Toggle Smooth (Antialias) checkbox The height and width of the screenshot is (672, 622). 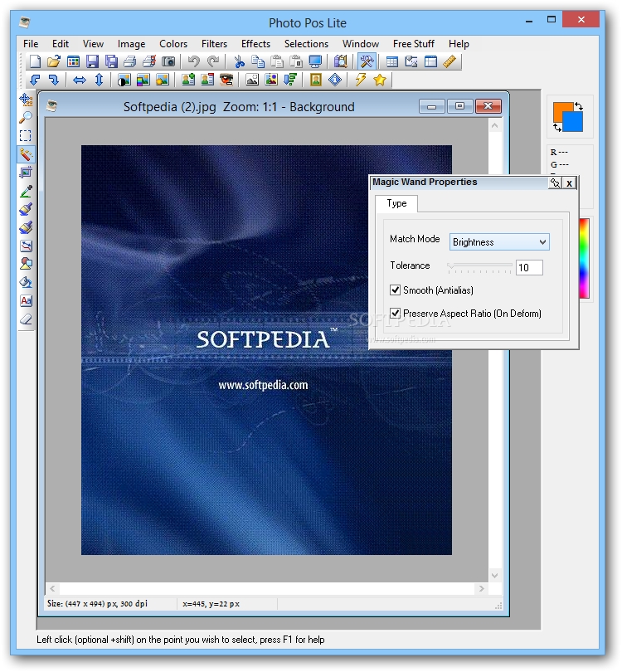395,290
